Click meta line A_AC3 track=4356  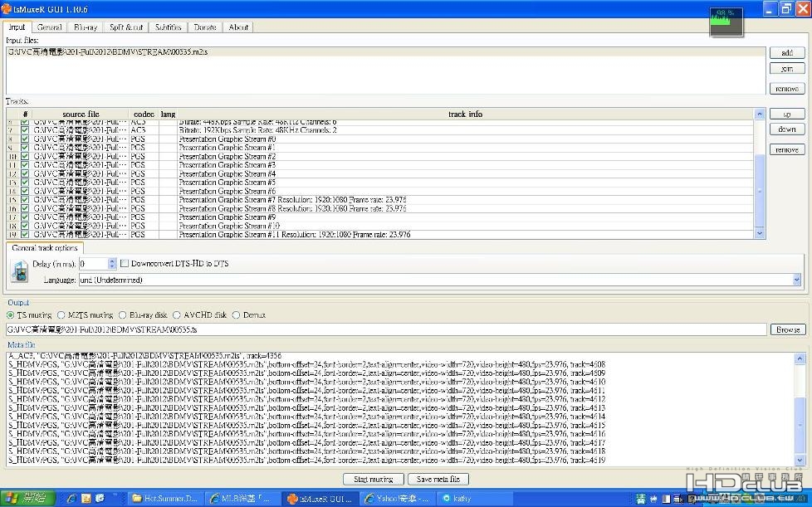[145, 356]
